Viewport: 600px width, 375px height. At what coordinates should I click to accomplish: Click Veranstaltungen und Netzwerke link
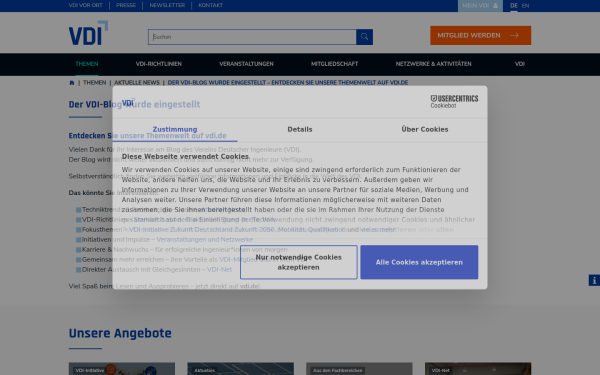(205, 240)
